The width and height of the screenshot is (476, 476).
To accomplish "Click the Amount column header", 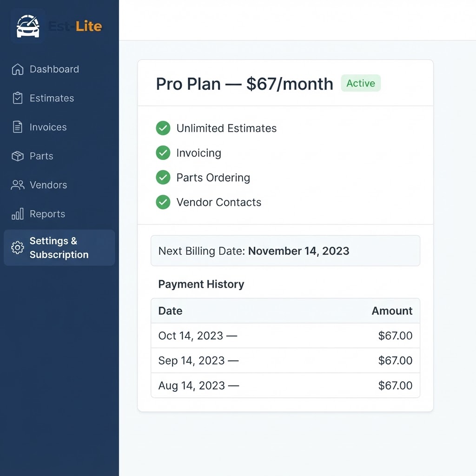I will pos(392,311).
